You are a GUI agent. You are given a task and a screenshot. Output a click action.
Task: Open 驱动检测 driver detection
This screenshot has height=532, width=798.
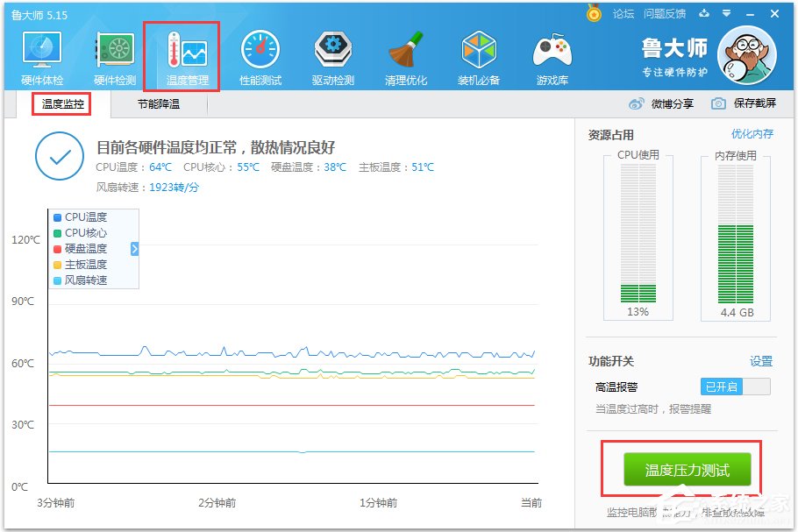point(333,54)
